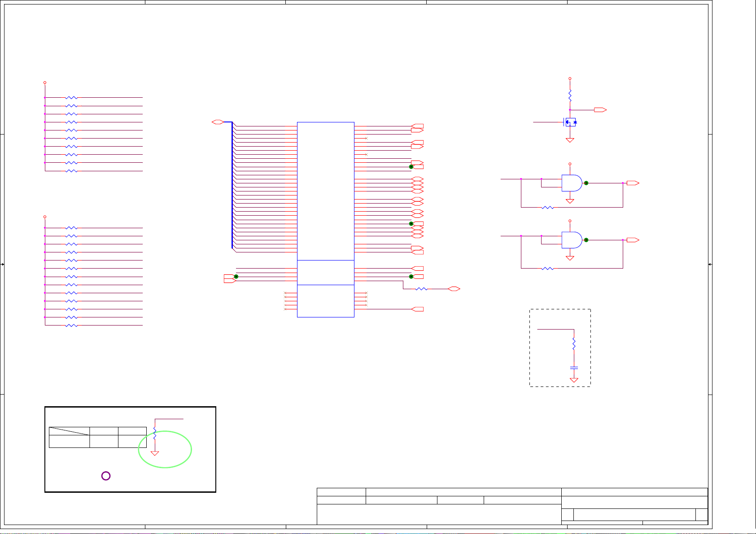Image resolution: width=756 pixels, height=534 pixels.
Task: Select the last resistor in the lower resistor bank
Action: click(x=71, y=326)
